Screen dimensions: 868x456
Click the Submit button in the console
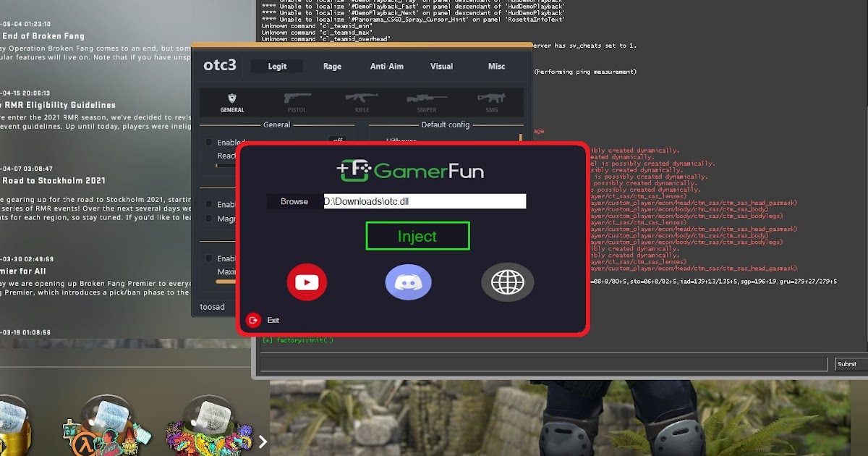(846, 363)
